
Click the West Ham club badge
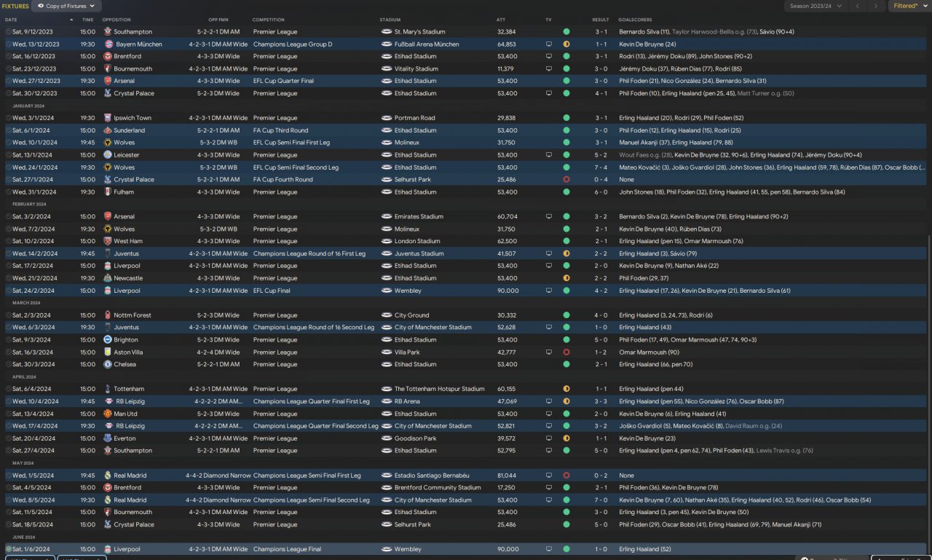click(x=108, y=241)
